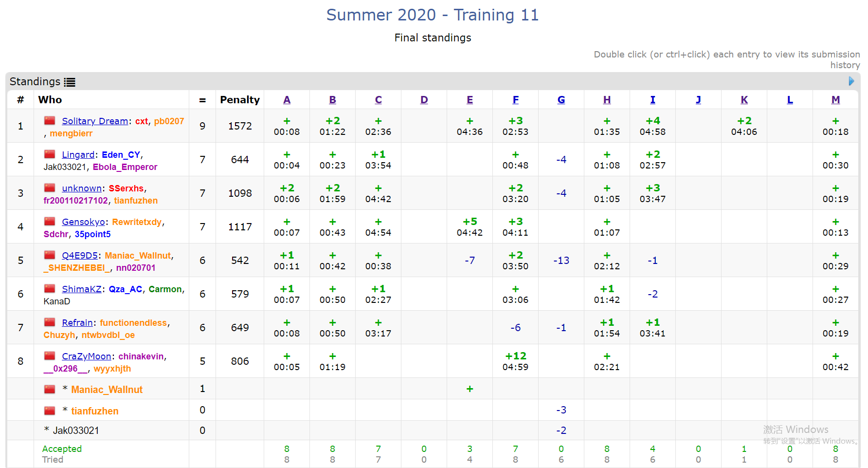Click the flag next to CraZyMoon
868x468 pixels.
coord(50,356)
